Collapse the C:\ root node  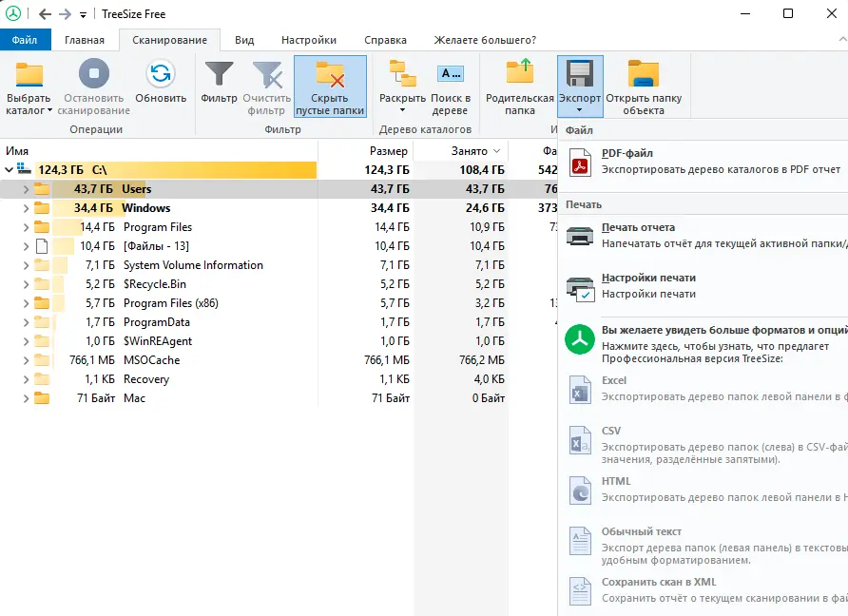click(10, 170)
